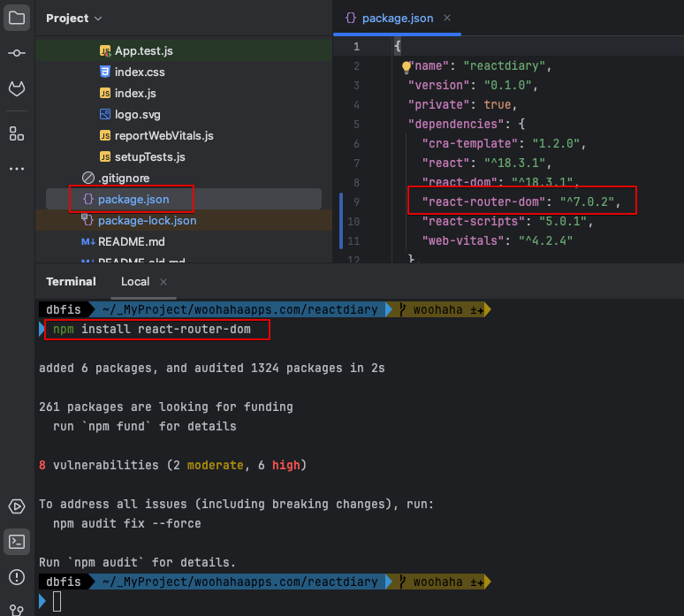Screen dimensions: 684x616
Task: Click the package.json tab file icon
Action: (350, 18)
